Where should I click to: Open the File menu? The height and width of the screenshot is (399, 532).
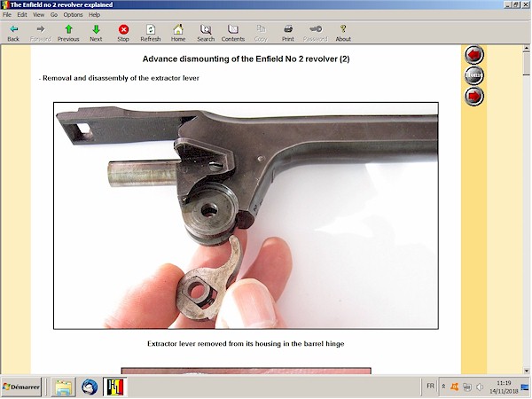click(x=7, y=14)
